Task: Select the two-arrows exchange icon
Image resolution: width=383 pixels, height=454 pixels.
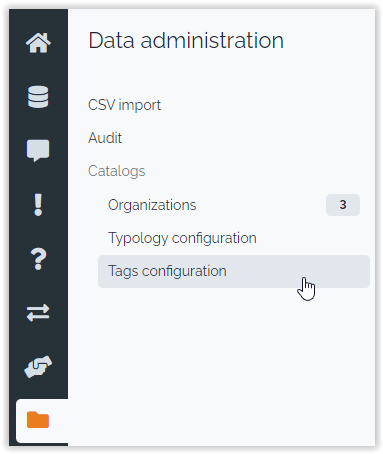Action: point(38,313)
